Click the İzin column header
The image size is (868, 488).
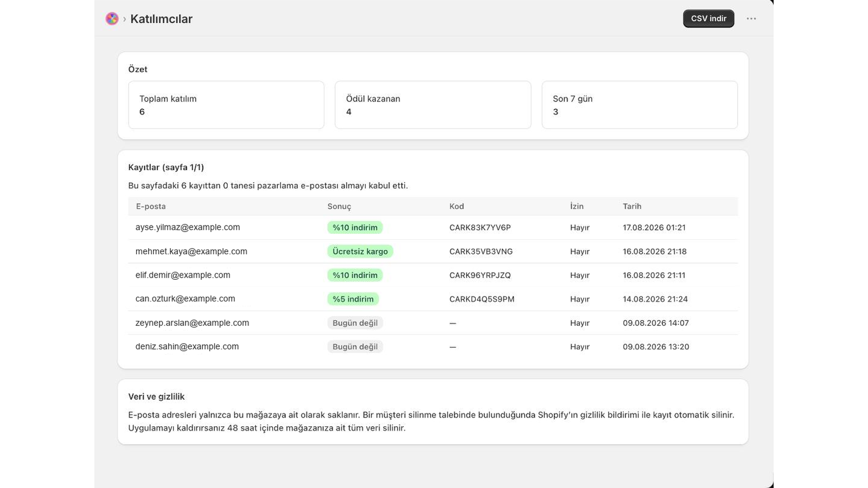(577, 206)
